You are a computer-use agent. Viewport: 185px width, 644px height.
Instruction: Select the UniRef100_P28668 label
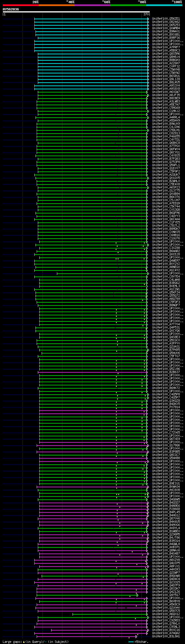pyautogui.click(x=166, y=509)
